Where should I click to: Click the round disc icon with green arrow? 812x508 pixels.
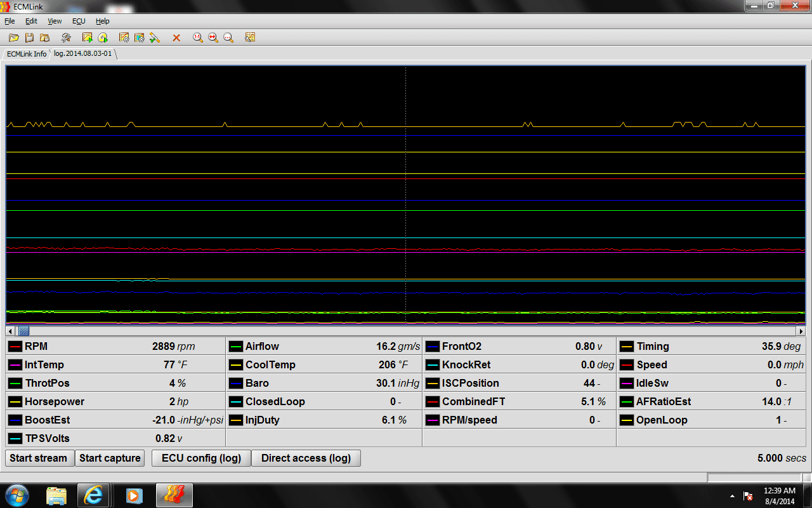pos(103,38)
